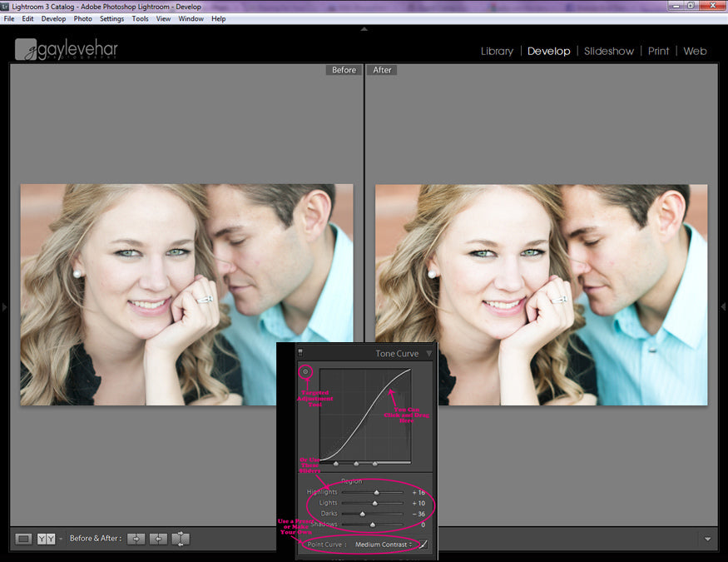Click the Darks slider handle
The image size is (728, 562).
pos(362,514)
